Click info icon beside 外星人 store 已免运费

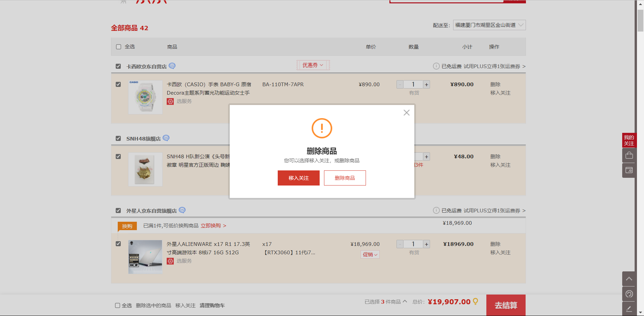[436, 210]
